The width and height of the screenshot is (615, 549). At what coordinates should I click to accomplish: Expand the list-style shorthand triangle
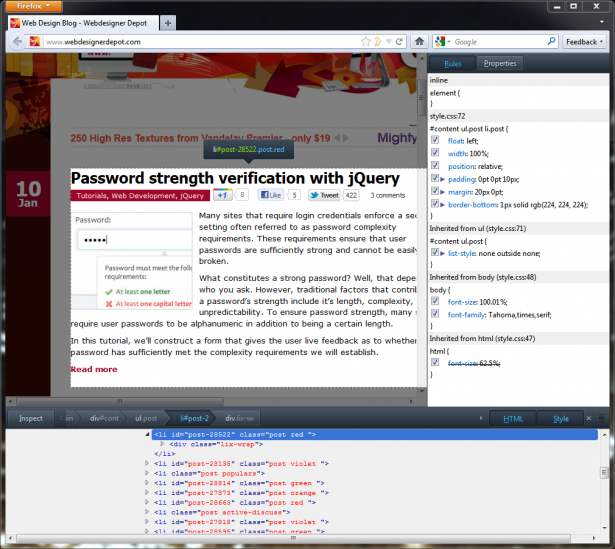tap(442, 254)
